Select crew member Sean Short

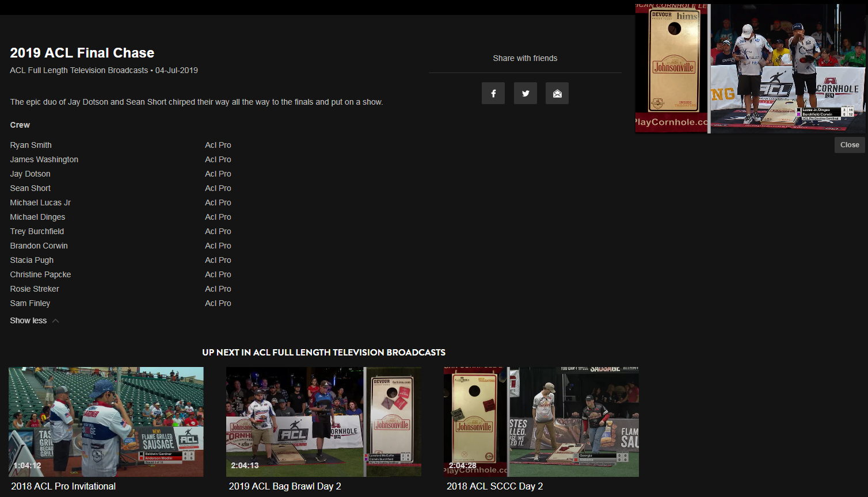(30, 188)
